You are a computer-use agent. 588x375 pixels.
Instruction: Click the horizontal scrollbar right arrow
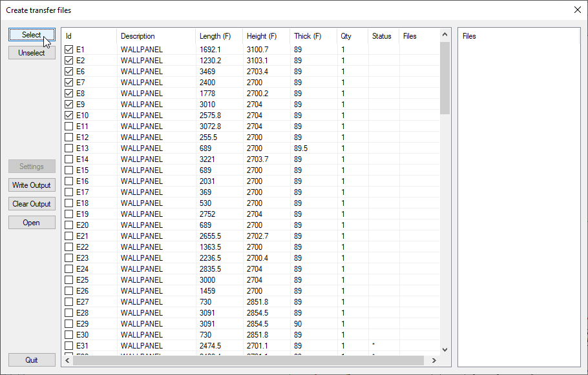point(434,360)
